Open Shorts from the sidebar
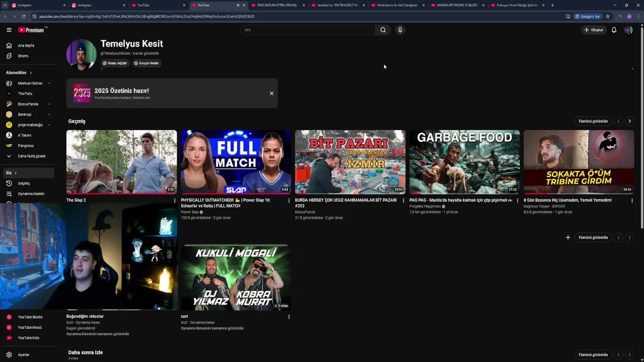The image size is (644, 362). [23, 56]
